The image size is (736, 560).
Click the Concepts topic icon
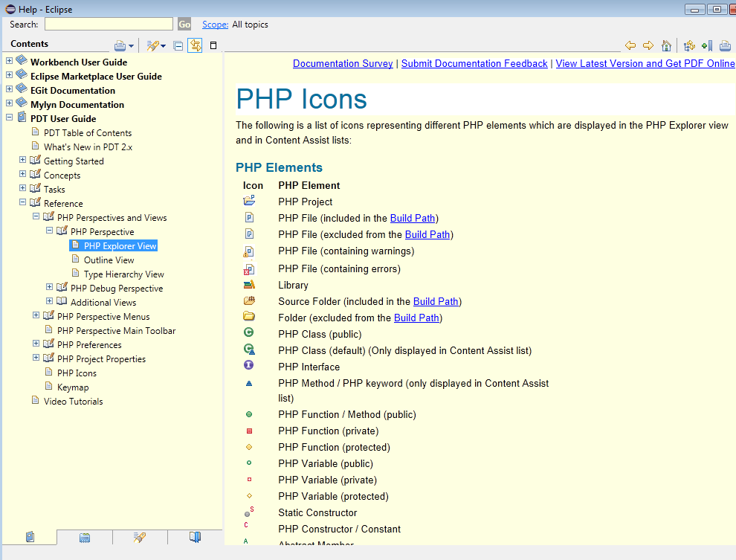pos(35,174)
